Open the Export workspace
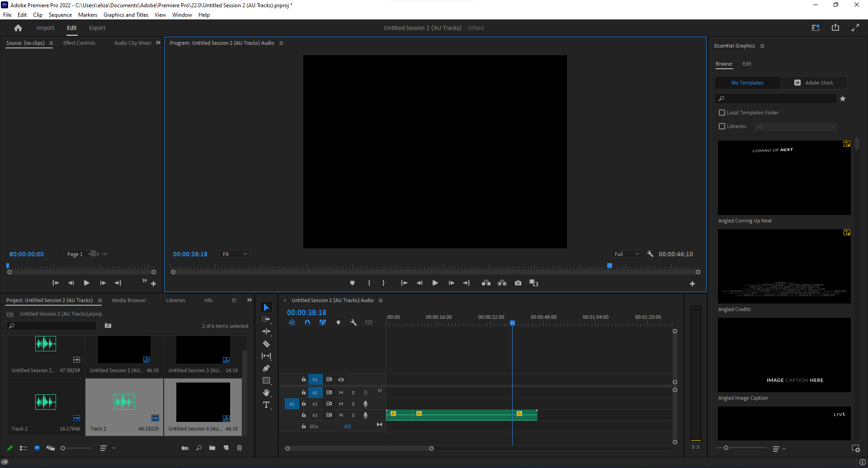This screenshot has width=868, height=468. point(97,28)
